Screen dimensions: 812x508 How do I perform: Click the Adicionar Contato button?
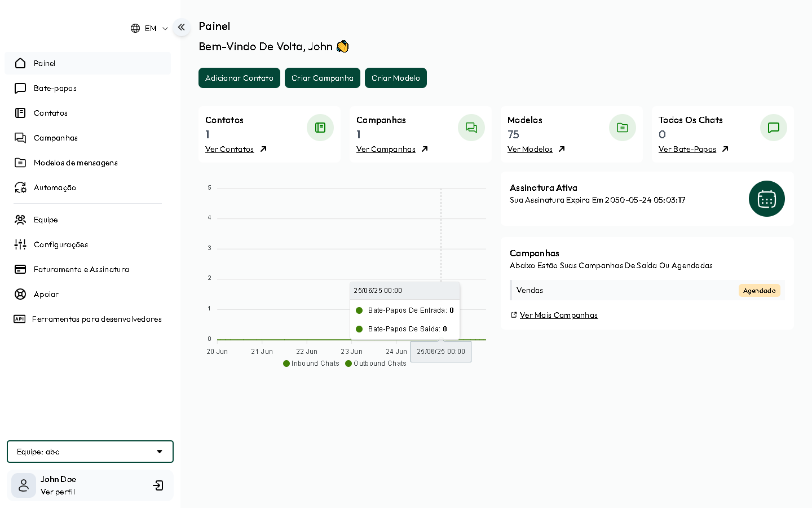[x=239, y=78]
